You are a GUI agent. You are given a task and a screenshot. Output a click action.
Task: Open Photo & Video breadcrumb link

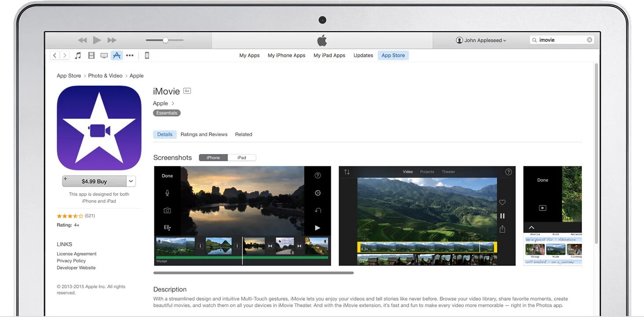click(x=105, y=76)
